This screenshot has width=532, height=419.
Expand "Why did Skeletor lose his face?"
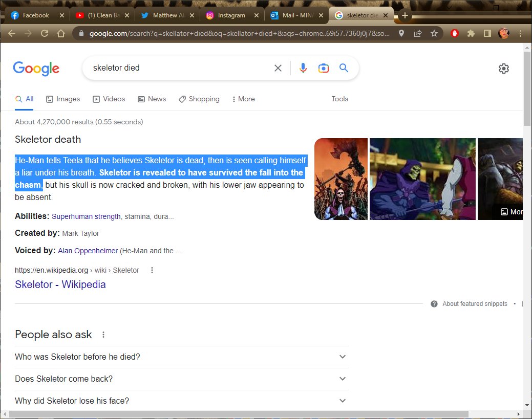(182, 401)
